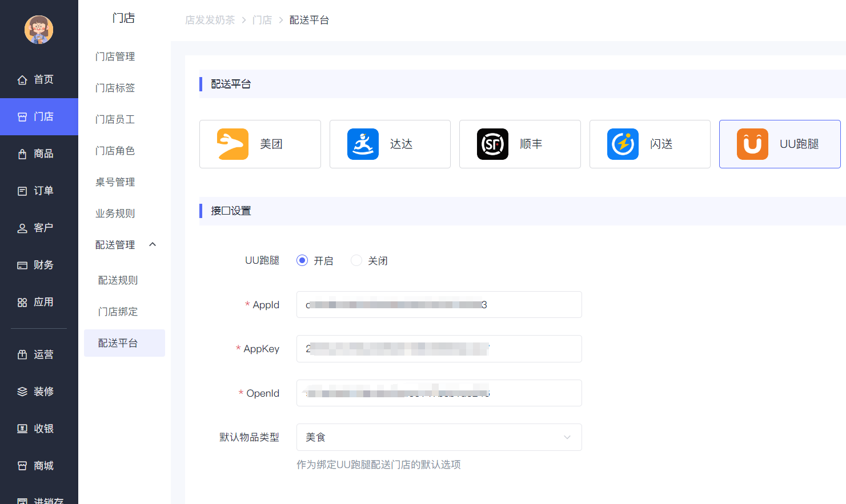Open the 默认物品类型 dropdown
The height and width of the screenshot is (504, 846).
[439, 437]
